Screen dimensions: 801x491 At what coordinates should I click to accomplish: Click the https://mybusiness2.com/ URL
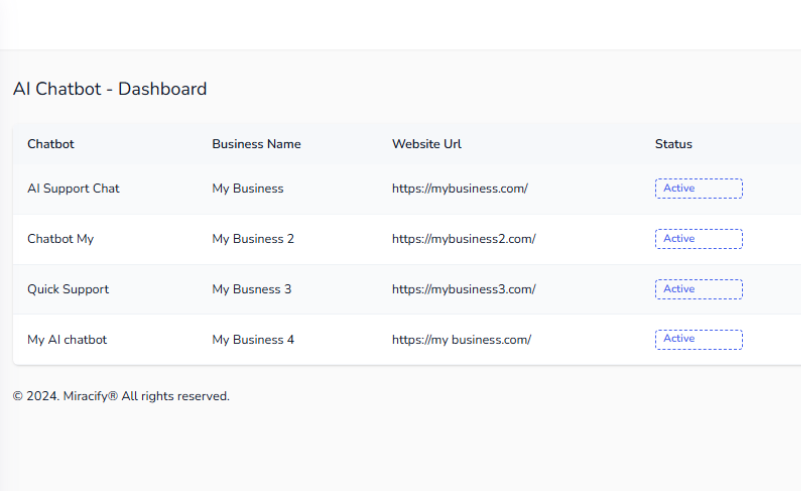click(x=464, y=239)
